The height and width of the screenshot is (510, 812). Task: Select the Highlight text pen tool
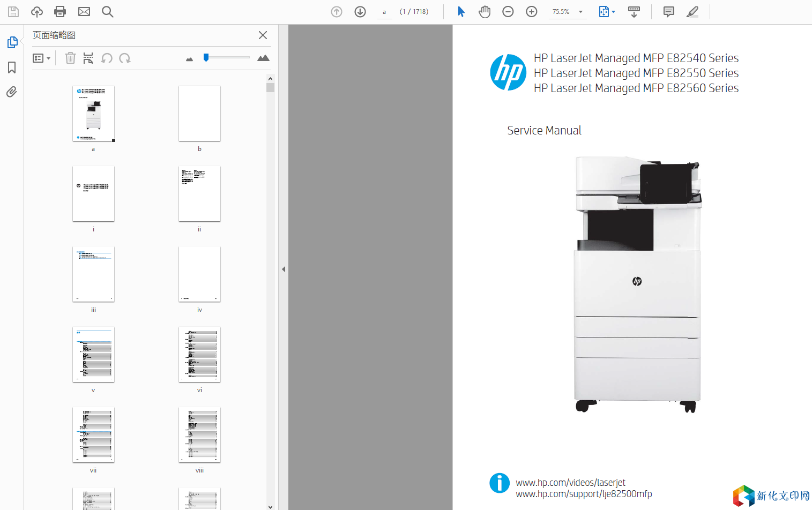coord(692,12)
